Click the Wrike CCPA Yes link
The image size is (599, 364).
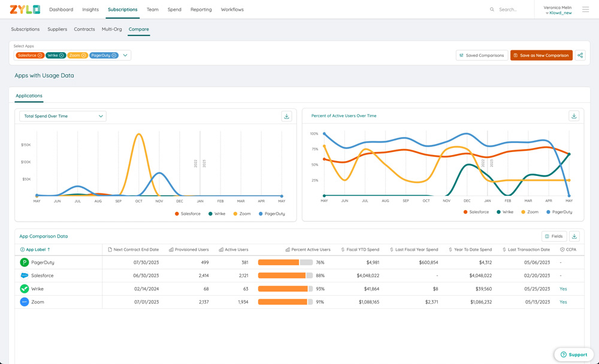click(563, 289)
